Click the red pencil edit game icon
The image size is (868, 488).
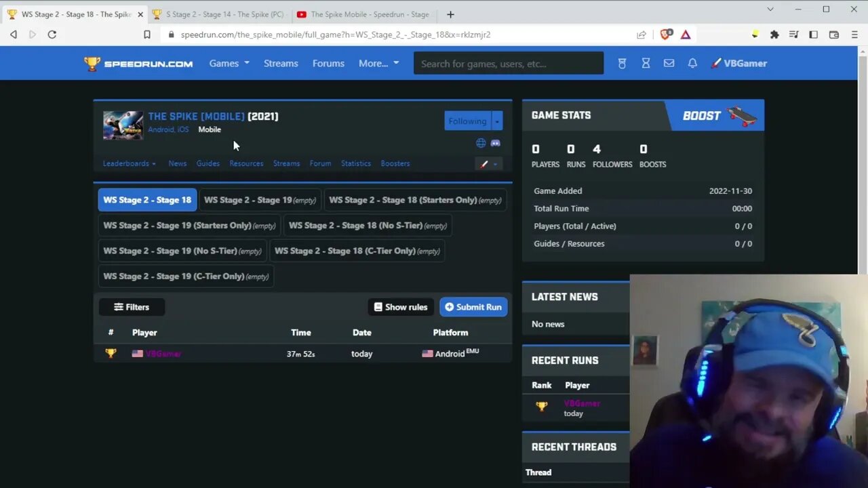click(x=484, y=164)
